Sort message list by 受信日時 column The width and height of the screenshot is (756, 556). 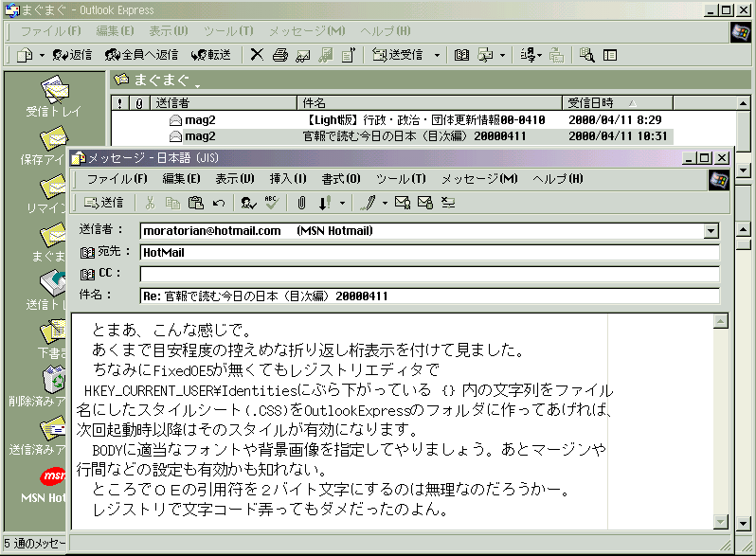click(618, 102)
